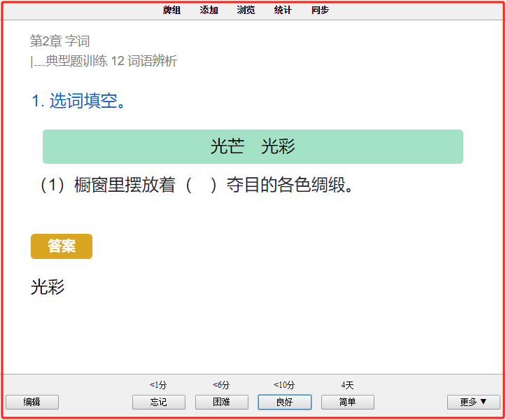The height and width of the screenshot is (420, 506).
Task: Click the <1分 interval label
Action: (x=158, y=385)
